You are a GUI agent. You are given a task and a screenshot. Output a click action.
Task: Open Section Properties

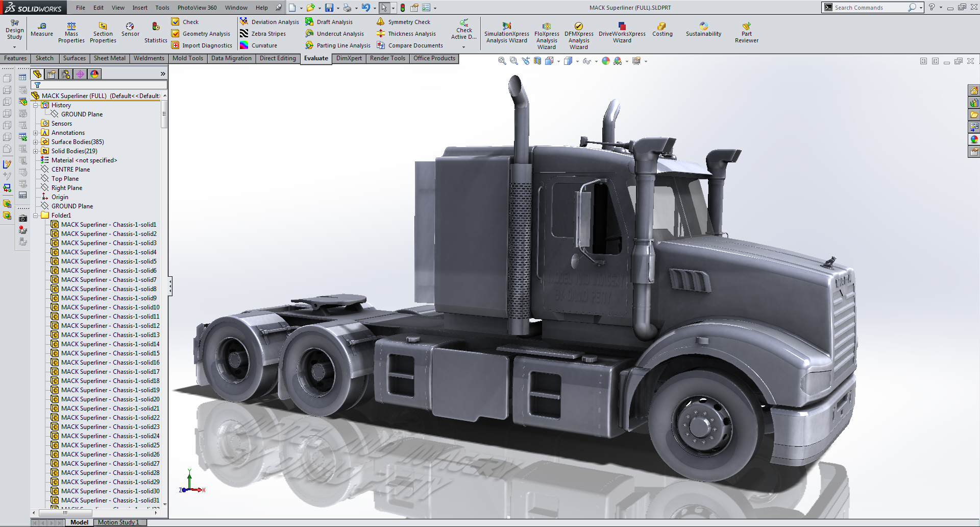tap(103, 33)
